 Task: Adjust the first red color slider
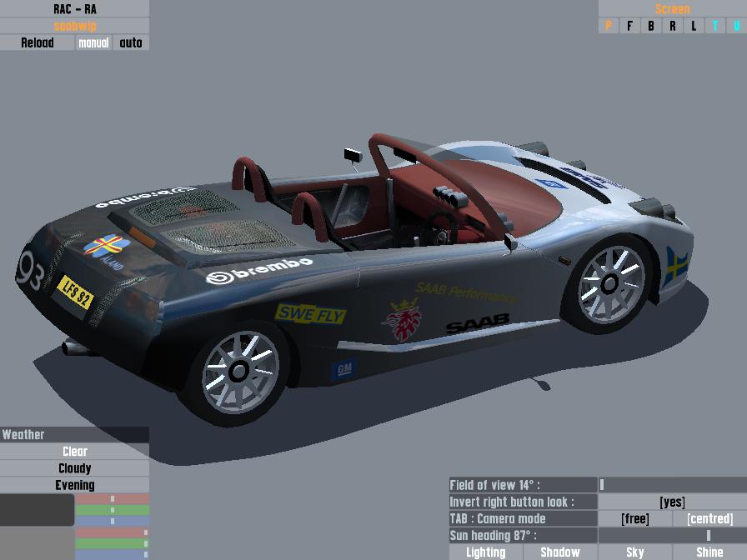point(113,499)
